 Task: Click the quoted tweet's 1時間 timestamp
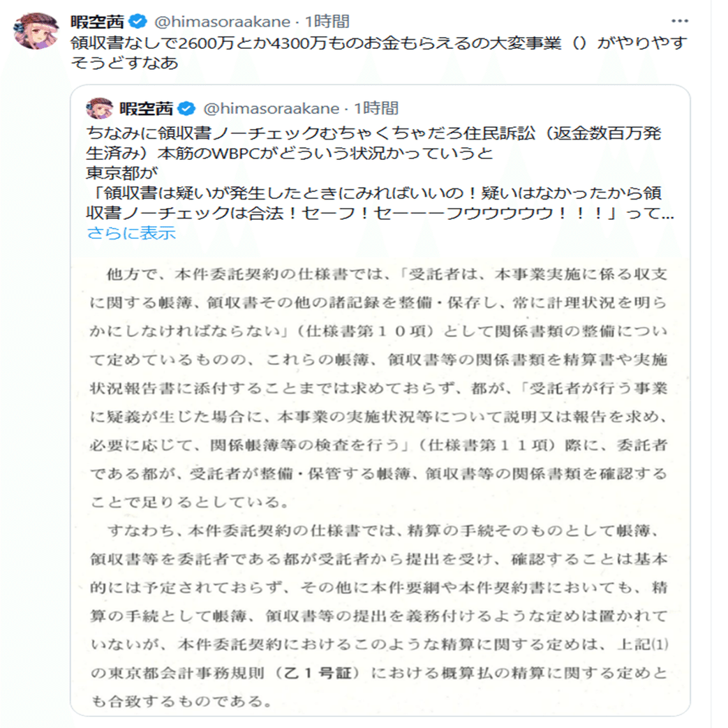[x=376, y=108]
